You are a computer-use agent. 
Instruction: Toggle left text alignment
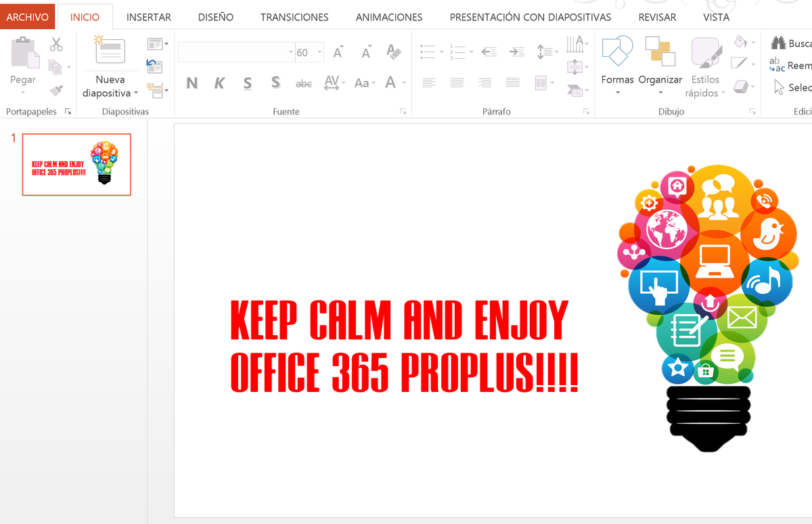pyautogui.click(x=428, y=83)
